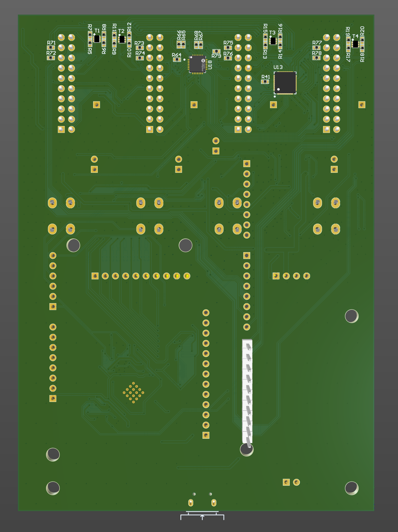This screenshot has width=398, height=532.
Task: Click the T2 reference label
Action: click(121, 31)
